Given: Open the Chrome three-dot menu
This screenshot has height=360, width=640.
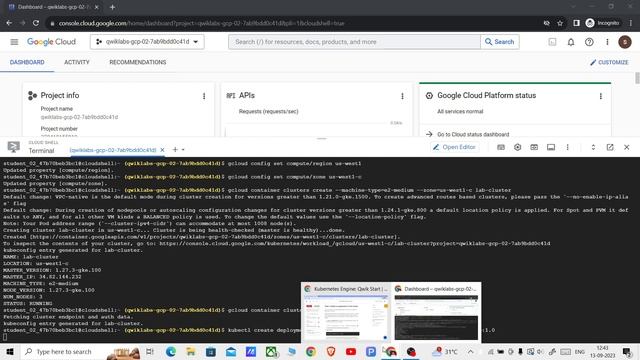Looking at the screenshot, I should tap(631, 23).
